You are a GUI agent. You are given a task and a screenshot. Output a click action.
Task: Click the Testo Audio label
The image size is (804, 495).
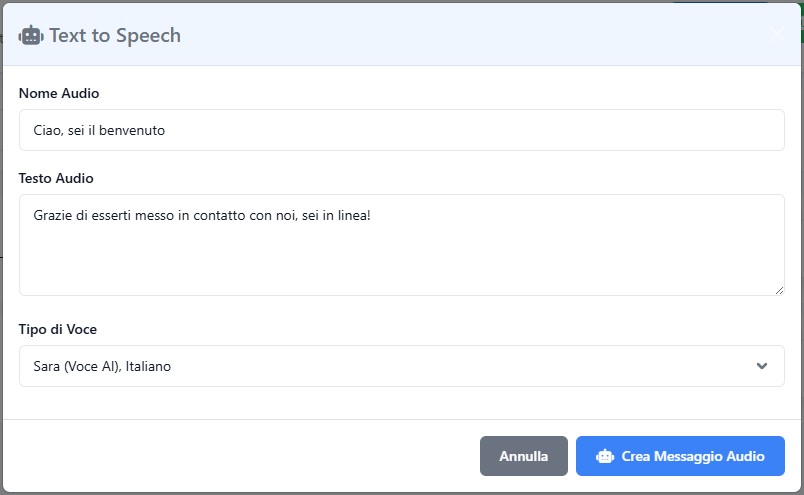click(56, 178)
